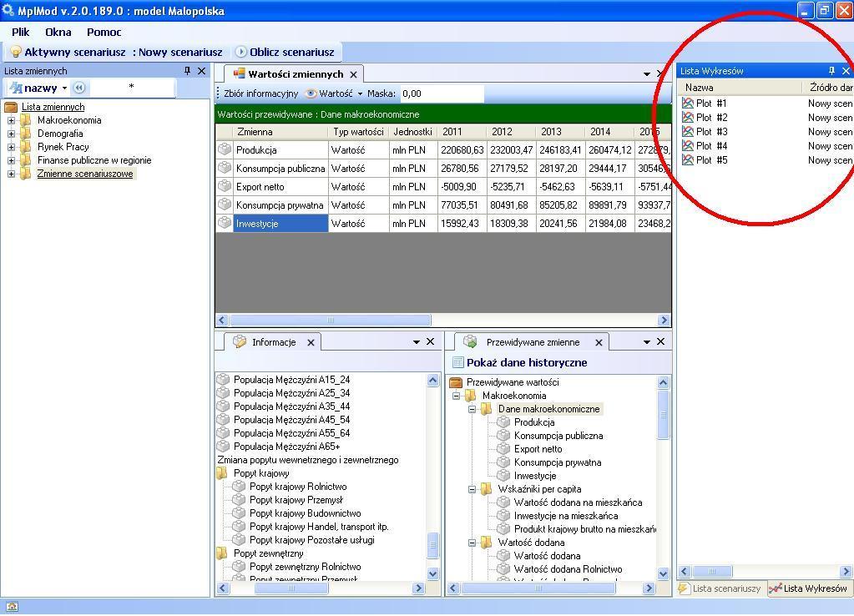Click the Maska input field
854x616 pixels.
442,93
